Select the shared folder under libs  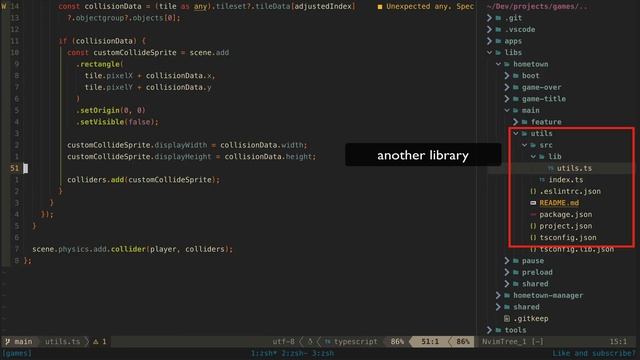[527, 307]
